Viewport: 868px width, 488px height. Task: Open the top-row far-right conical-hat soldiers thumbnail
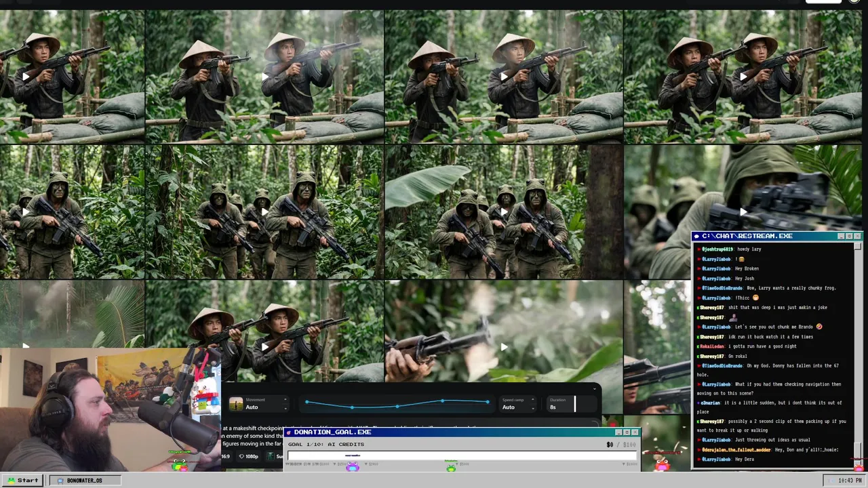click(744, 77)
